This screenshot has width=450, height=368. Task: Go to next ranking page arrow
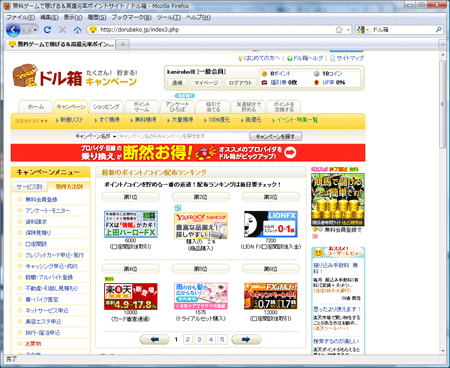point(246,340)
